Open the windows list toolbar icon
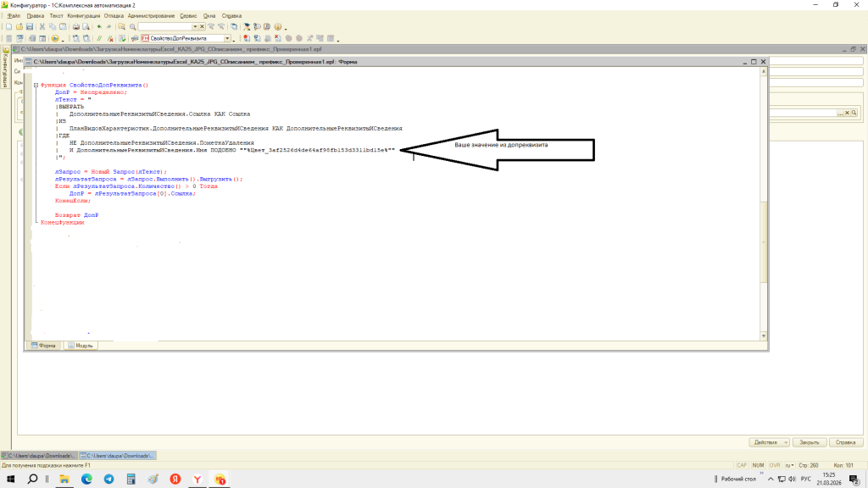Image resolution: width=868 pixels, height=488 pixels. (234, 26)
